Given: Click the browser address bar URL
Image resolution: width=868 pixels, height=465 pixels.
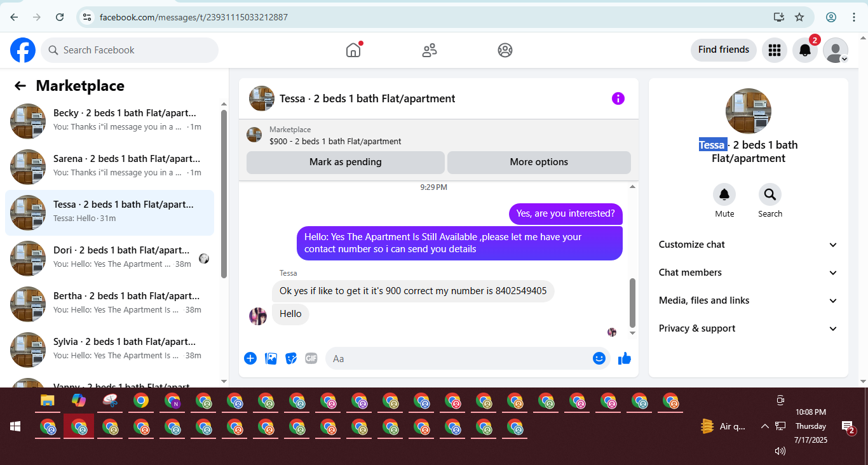Looking at the screenshot, I should pos(194,17).
